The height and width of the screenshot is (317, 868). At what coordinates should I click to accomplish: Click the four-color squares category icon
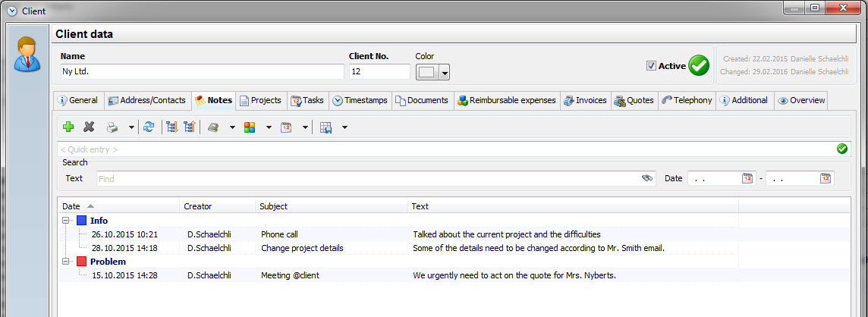pos(250,127)
